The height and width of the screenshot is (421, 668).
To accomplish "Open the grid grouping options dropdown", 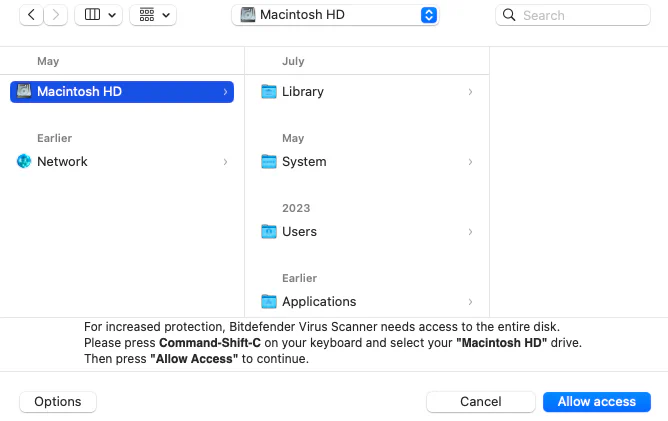I will (x=153, y=15).
